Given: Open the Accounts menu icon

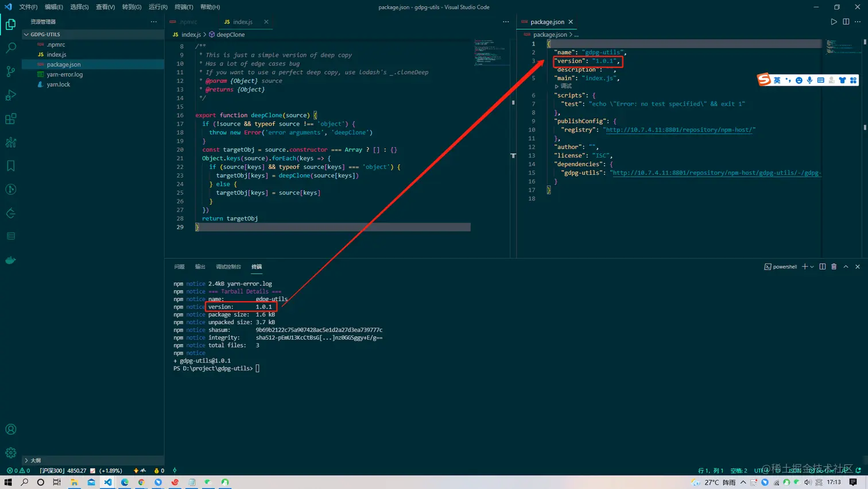Looking at the screenshot, I should 10,429.
